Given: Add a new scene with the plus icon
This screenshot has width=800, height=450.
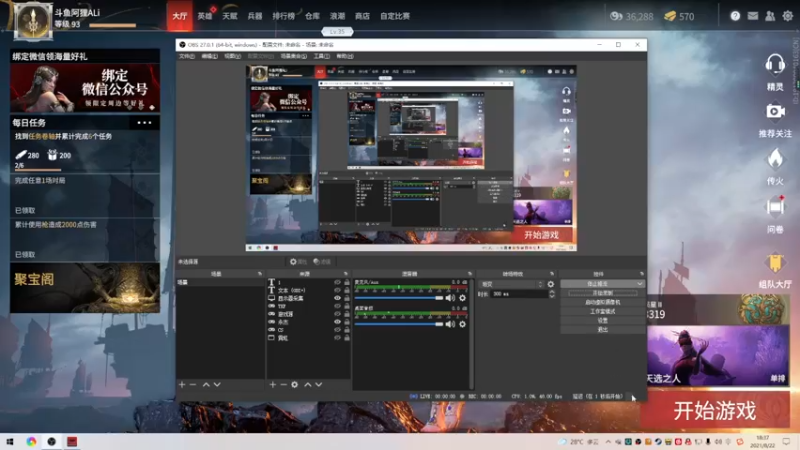Looking at the screenshot, I should [182, 384].
